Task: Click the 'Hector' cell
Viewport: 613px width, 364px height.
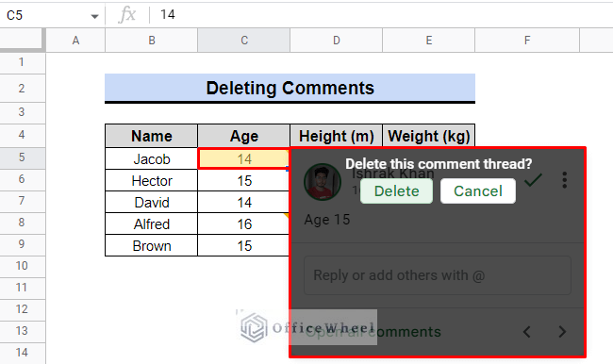Action: click(151, 181)
